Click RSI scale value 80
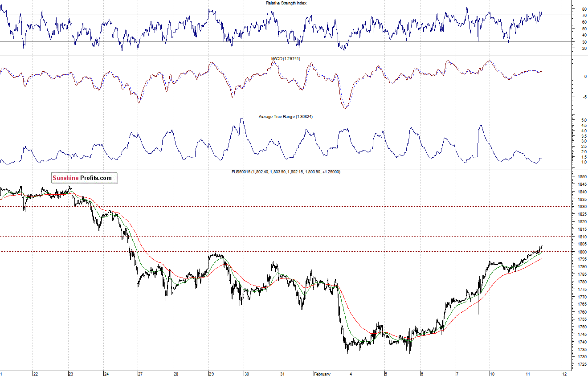Screen dimensions: 588x376 (x=584, y=9)
